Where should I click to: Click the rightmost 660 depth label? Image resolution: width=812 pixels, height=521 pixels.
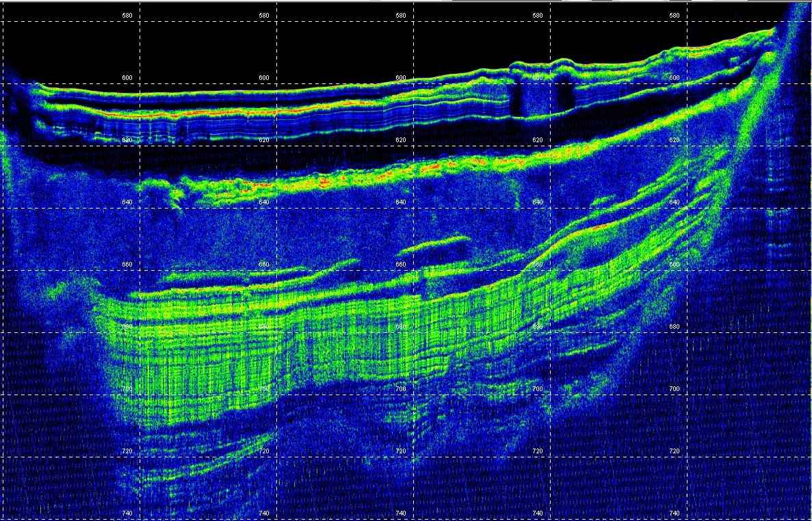point(675,265)
